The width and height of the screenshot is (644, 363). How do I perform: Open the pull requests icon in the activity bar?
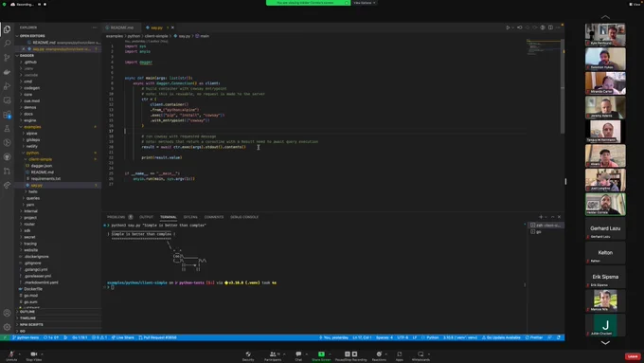coord(7,171)
